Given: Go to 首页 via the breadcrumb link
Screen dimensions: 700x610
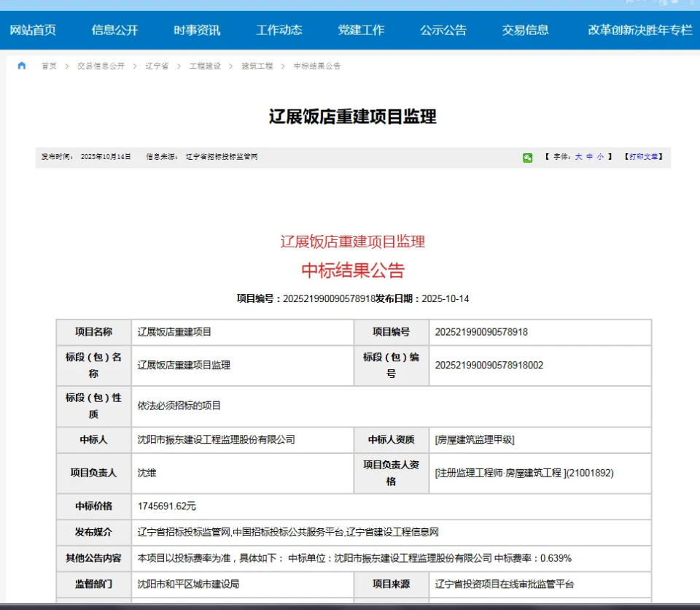Looking at the screenshot, I should [x=47, y=66].
